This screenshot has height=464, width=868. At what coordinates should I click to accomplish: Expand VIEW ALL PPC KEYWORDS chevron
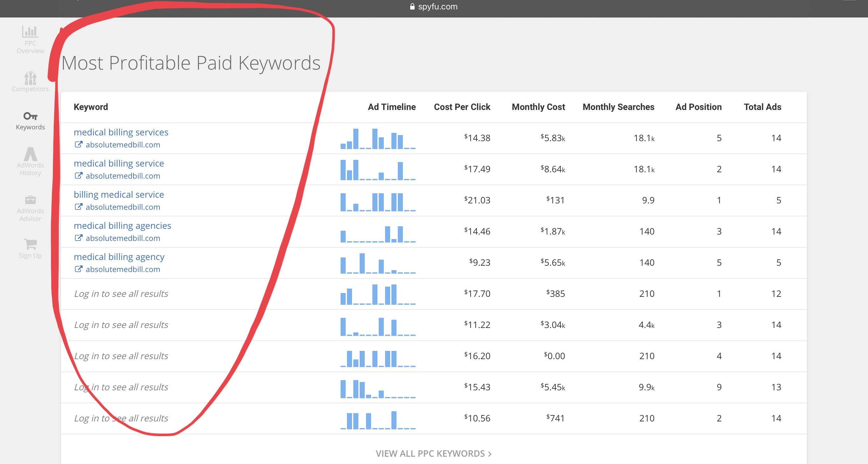point(490,454)
